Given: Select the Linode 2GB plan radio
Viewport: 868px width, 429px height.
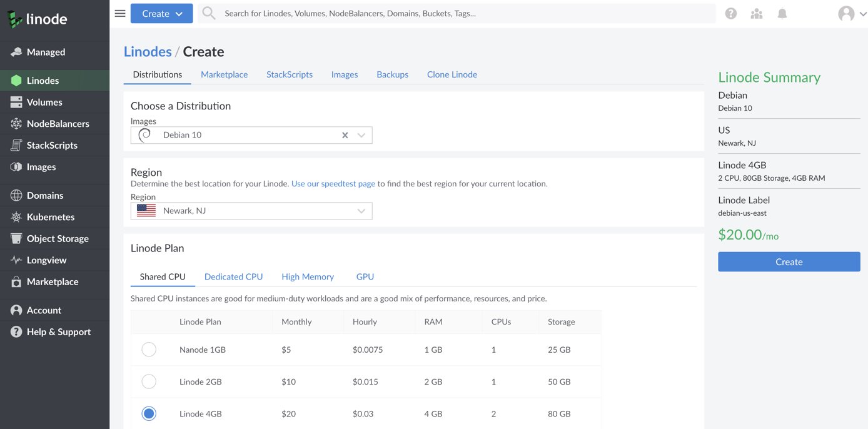Looking at the screenshot, I should click(149, 381).
